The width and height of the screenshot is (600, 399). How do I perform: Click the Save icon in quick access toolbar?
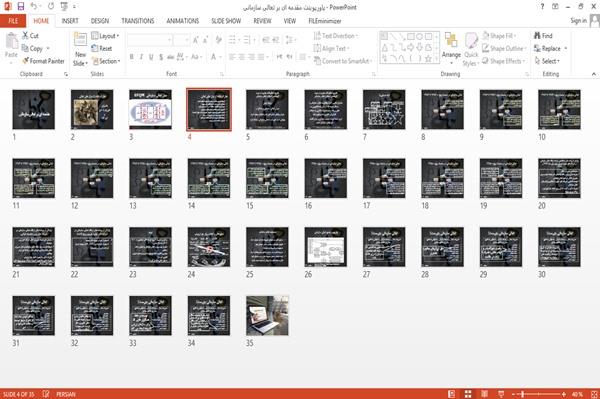click(x=21, y=7)
